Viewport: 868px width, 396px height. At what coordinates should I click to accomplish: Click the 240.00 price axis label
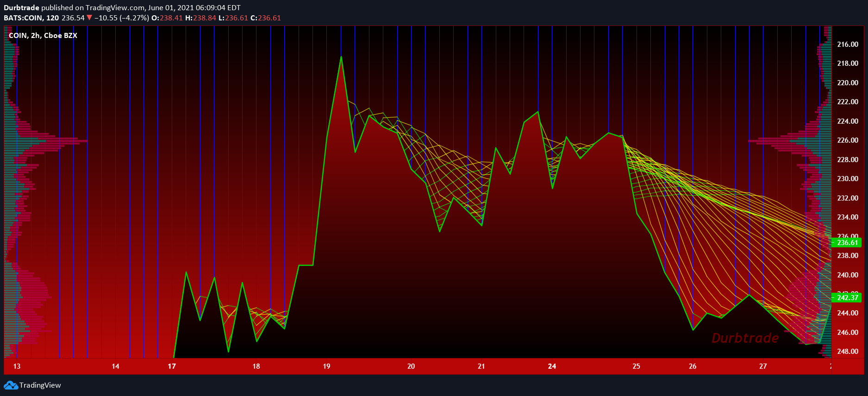click(x=848, y=275)
